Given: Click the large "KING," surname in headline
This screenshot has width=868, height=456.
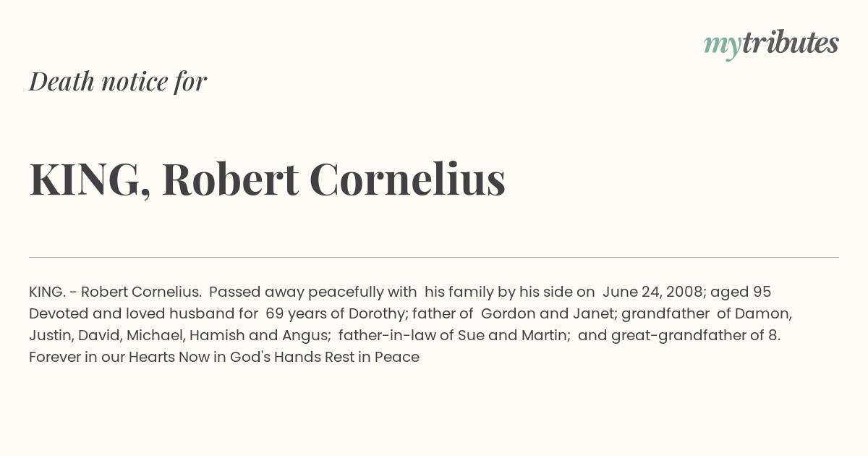Looking at the screenshot, I should (90, 180).
